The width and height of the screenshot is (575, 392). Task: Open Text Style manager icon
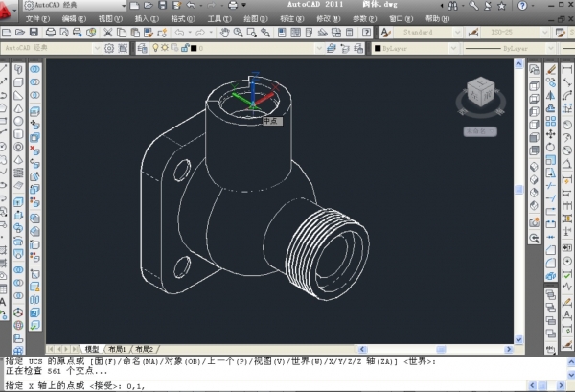point(385,33)
